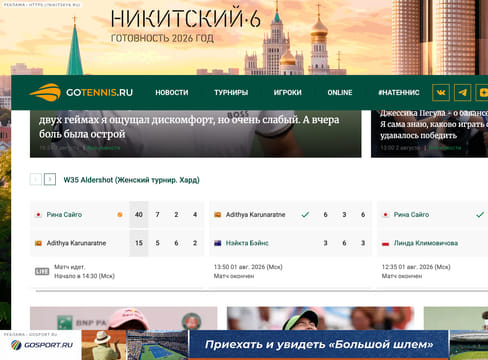Click the LIVE badge of the ongoing match
The image size is (488, 360).
coord(42,272)
